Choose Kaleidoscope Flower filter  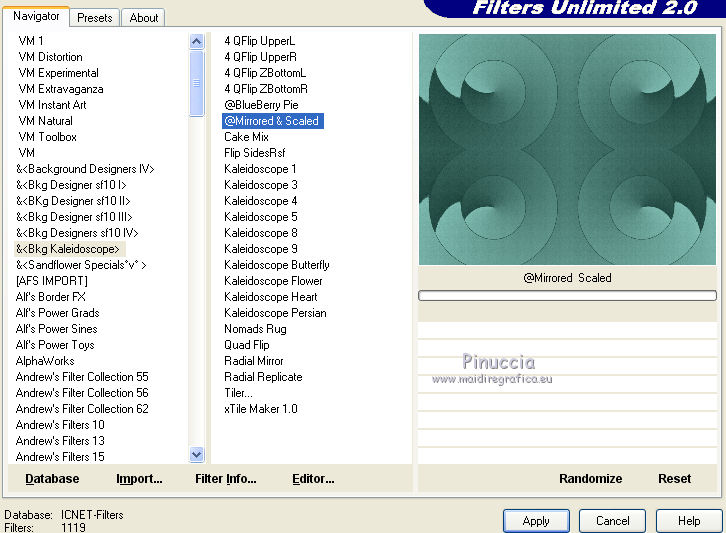coord(273,281)
